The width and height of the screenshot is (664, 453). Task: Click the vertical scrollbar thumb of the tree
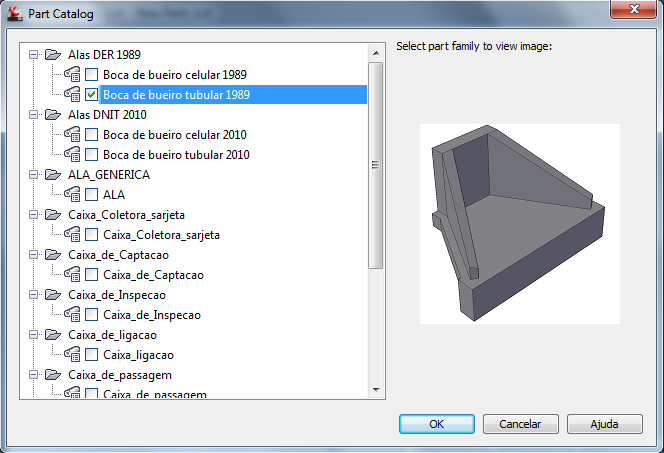[x=376, y=165]
